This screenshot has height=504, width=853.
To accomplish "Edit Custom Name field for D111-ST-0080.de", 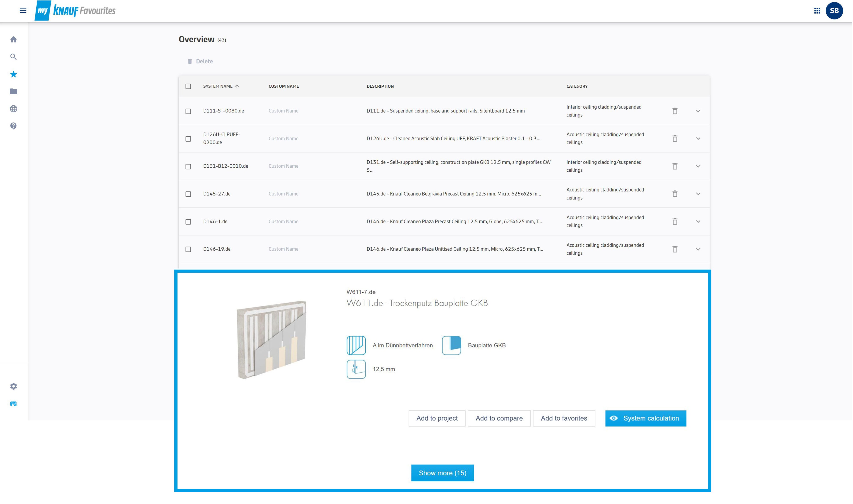I will click(x=284, y=111).
